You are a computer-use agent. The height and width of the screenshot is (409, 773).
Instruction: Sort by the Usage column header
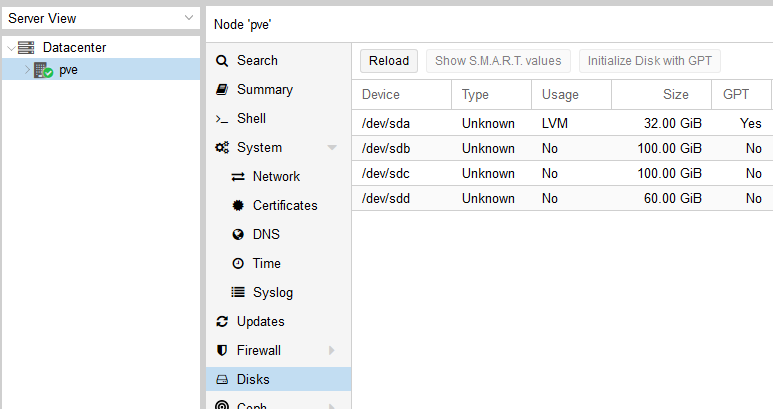click(x=571, y=95)
